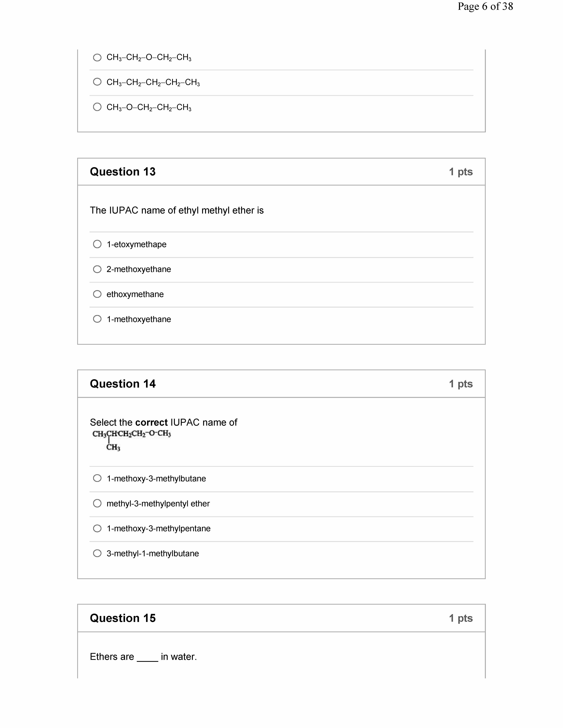Select the 1-etoxymethape answer
The height and width of the screenshot is (728, 563).
pyautogui.click(x=97, y=244)
